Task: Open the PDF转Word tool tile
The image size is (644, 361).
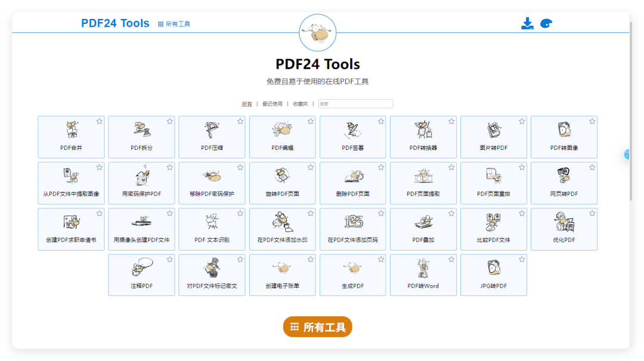Action: (x=423, y=275)
